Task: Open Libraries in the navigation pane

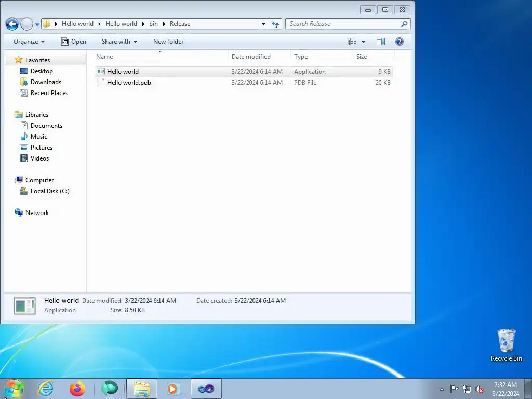Action: pyautogui.click(x=37, y=115)
